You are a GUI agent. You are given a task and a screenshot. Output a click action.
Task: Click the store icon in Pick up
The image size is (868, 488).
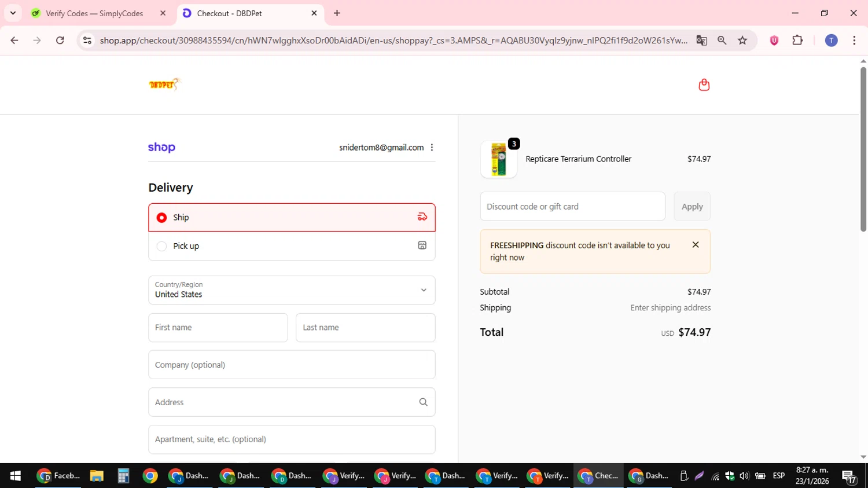(x=422, y=245)
